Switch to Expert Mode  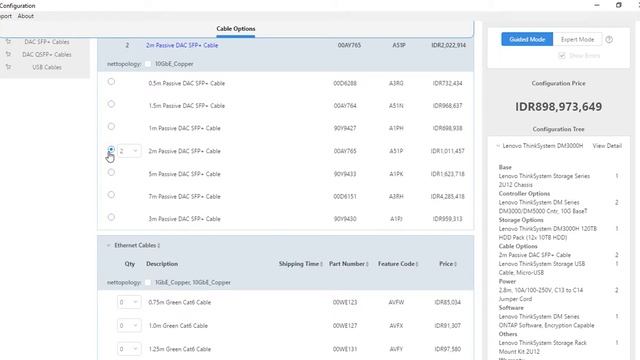(577, 40)
